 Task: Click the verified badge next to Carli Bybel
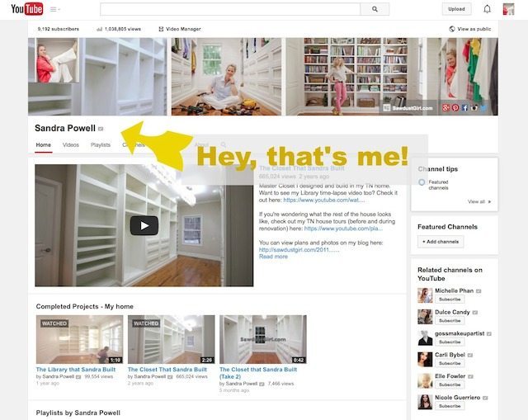click(x=470, y=355)
